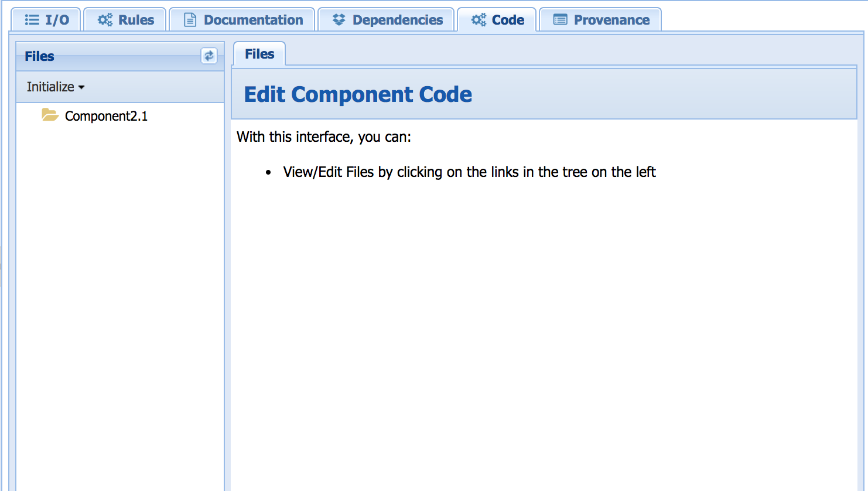Image resolution: width=868 pixels, height=491 pixels.
Task: Refresh the Files panel using the reload icon
Action: (x=209, y=56)
